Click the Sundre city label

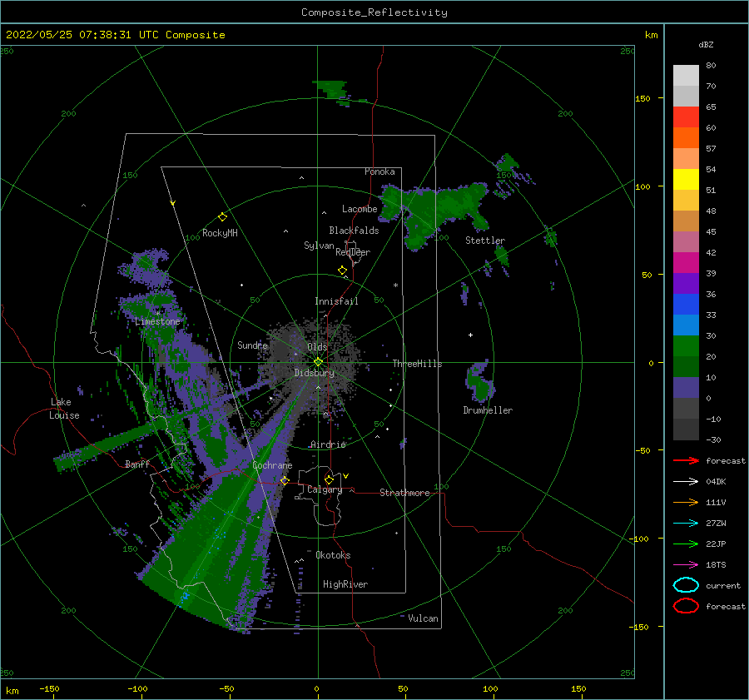tap(253, 345)
